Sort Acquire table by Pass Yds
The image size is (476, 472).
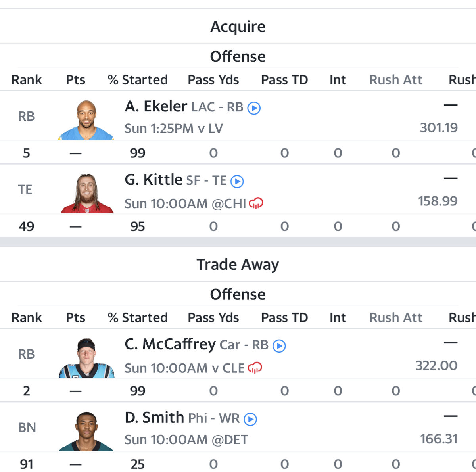coord(213,80)
